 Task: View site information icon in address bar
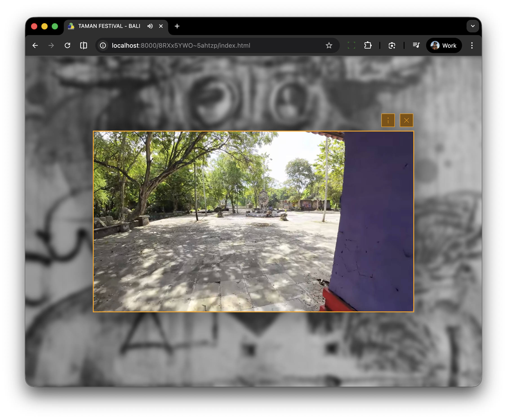[x=103, y=45]
